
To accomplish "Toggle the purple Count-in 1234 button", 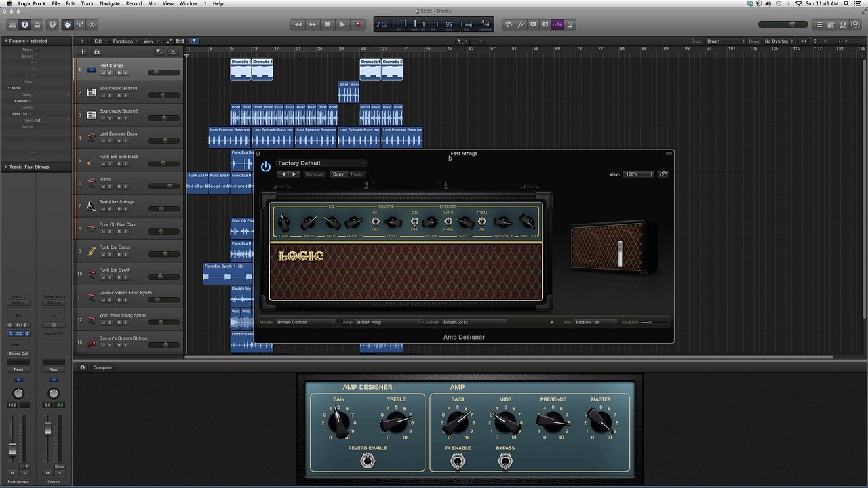I will [557, 24].
